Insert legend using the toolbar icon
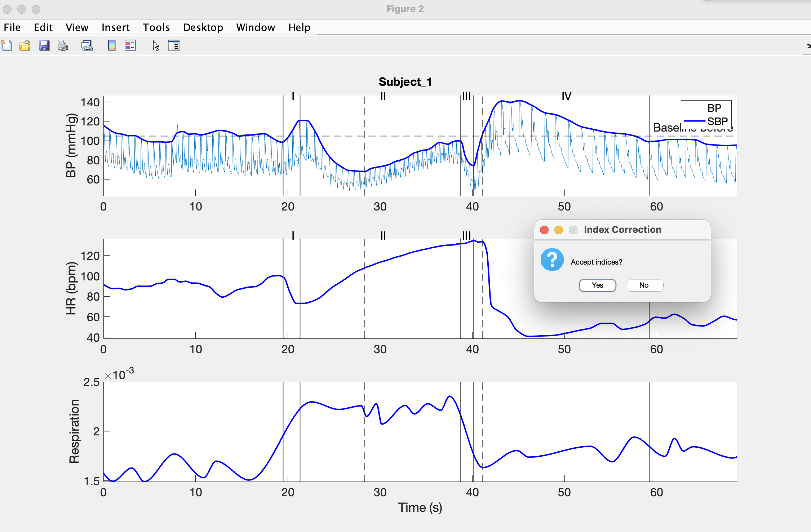811x532 pixels. point(130,46)
